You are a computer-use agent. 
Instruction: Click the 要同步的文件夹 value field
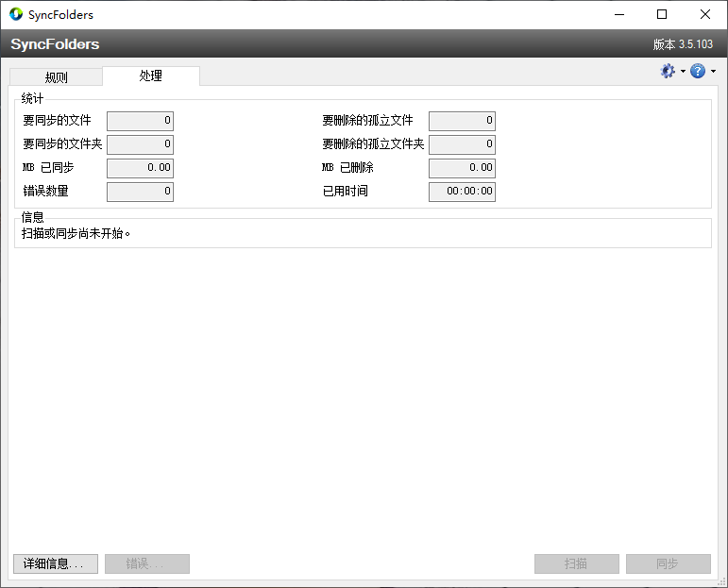140,144
